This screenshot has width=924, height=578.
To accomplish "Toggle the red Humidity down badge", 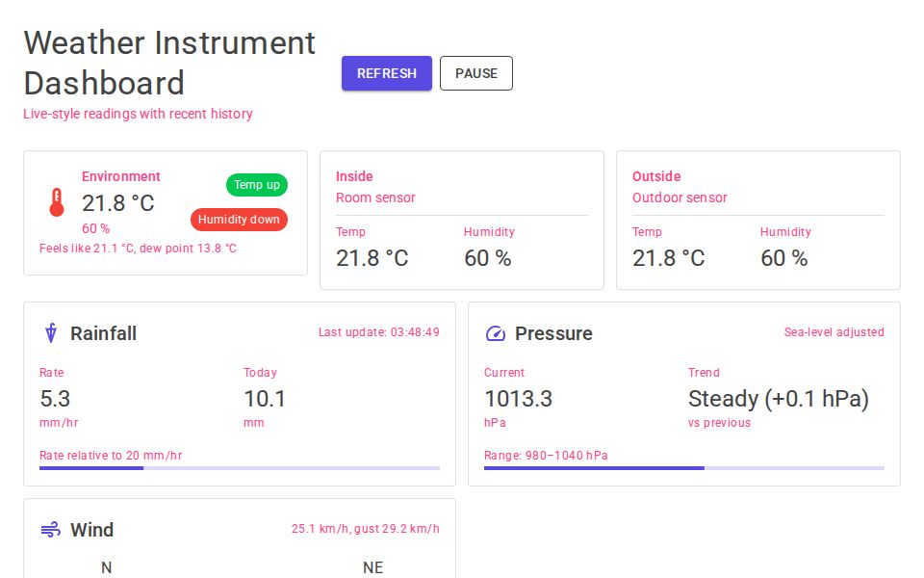I will click(x=238, y=220).
